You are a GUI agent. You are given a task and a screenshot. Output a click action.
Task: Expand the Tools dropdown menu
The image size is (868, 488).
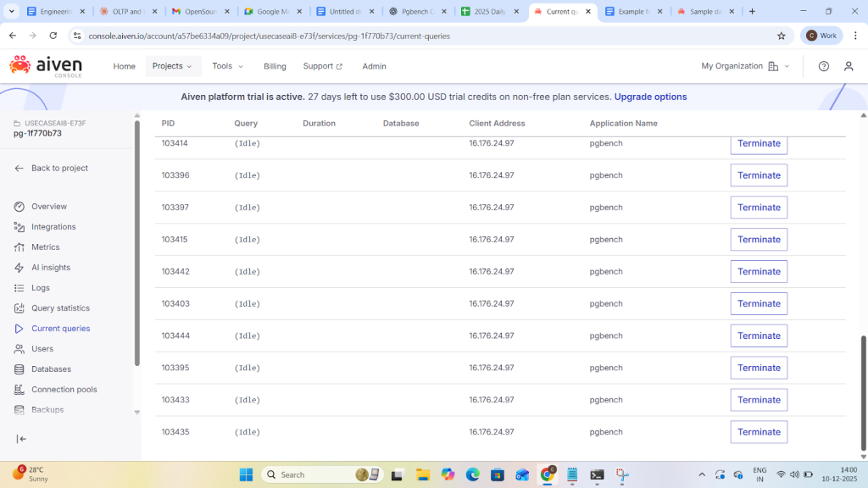[227, 66]
